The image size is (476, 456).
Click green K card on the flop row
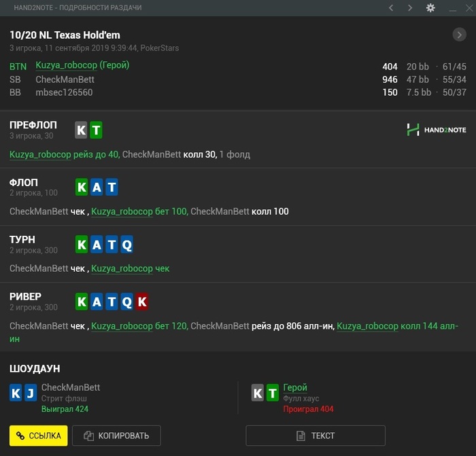(82, 187)
